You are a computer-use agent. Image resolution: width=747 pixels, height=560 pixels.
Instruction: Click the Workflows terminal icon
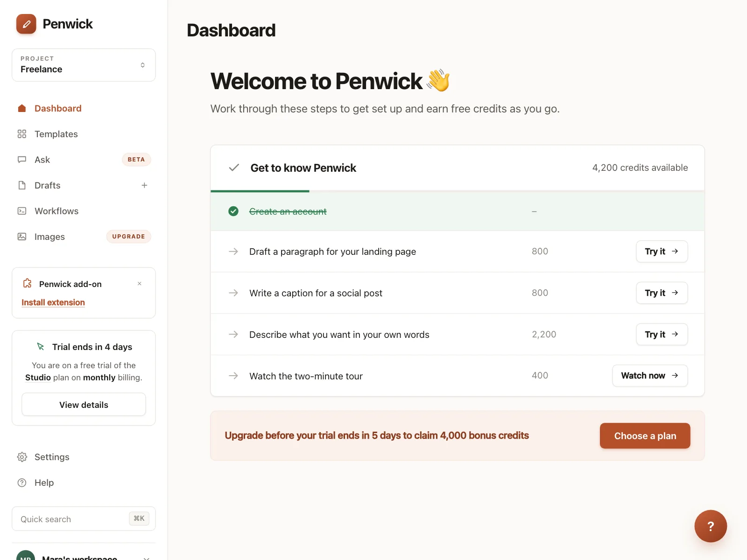(22, 211)
